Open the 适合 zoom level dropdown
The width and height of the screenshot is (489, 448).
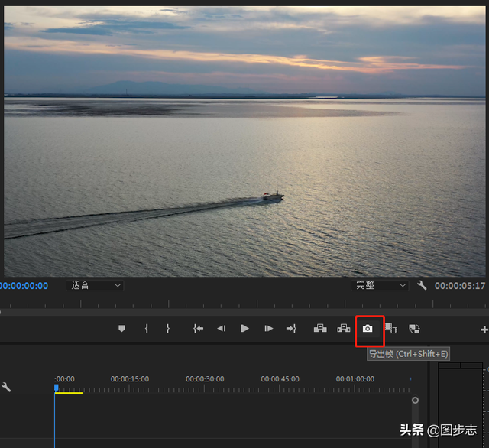pos(95,285)
